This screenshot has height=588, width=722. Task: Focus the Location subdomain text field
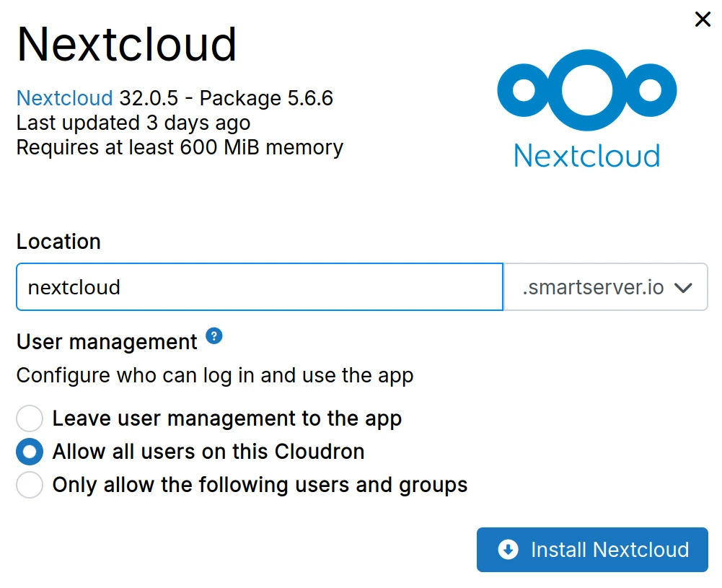pyautogui.click(x=259, y=287)
